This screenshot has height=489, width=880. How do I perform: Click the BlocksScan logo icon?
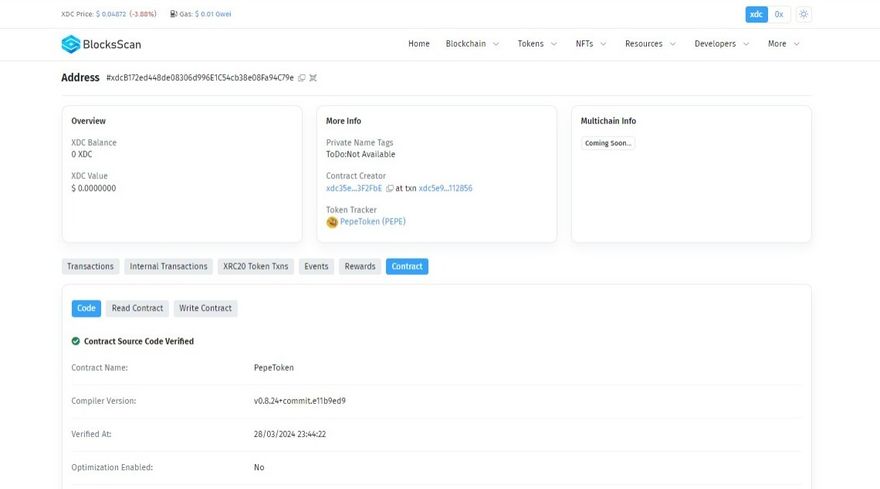tap(70, 44)
